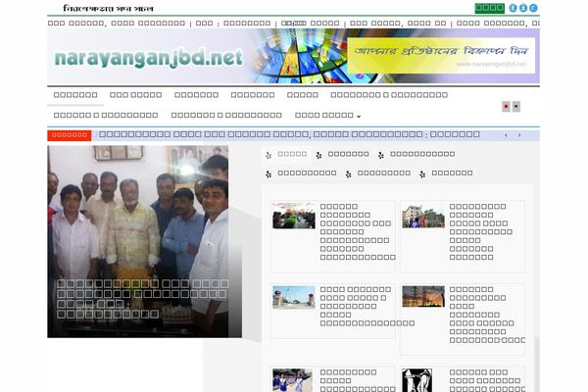The width and height of the screenshot is (588, 392).
Task: Show the previous ticker headline with the left arrow
Action: (506, 135)
